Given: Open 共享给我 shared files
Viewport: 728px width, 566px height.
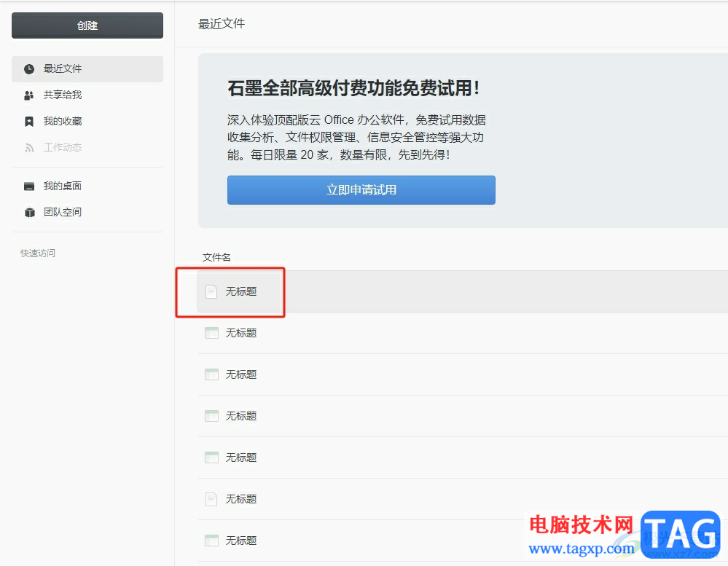Looking at the screenshot, I should click(62, 95).
